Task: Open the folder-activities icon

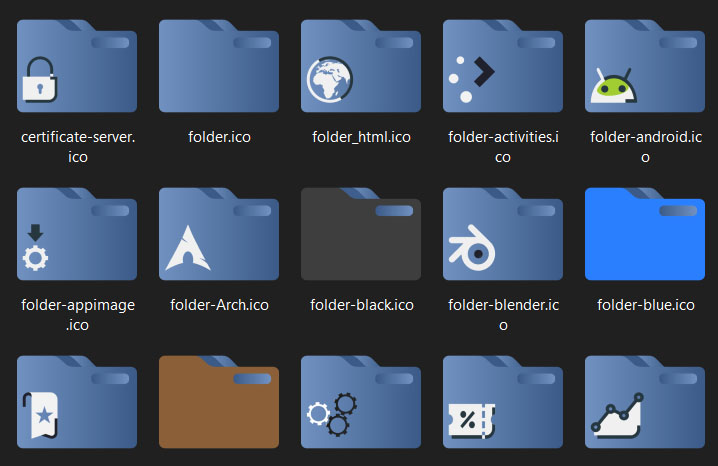Action: pyautogui.click(x=503, y=66)
